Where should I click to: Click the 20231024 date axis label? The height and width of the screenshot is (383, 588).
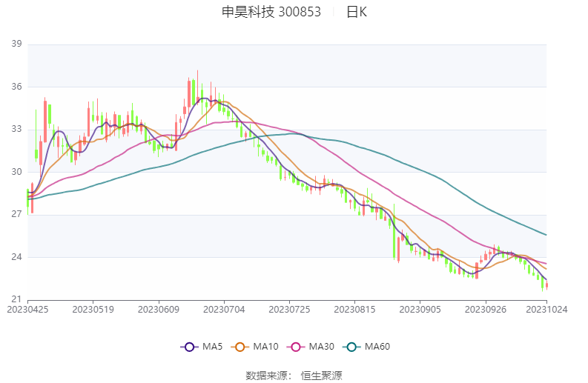coord(547,310)
